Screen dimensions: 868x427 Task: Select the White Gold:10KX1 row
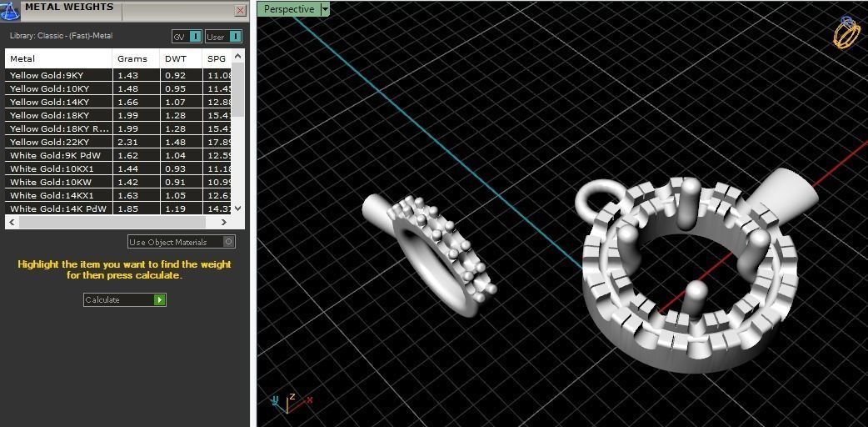pos(118,168)
